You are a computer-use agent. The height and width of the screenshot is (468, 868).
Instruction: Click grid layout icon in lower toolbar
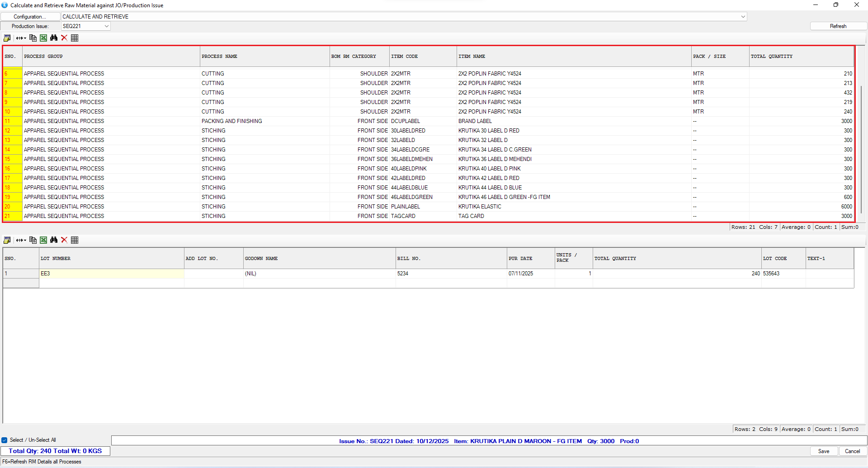[75, 240]
